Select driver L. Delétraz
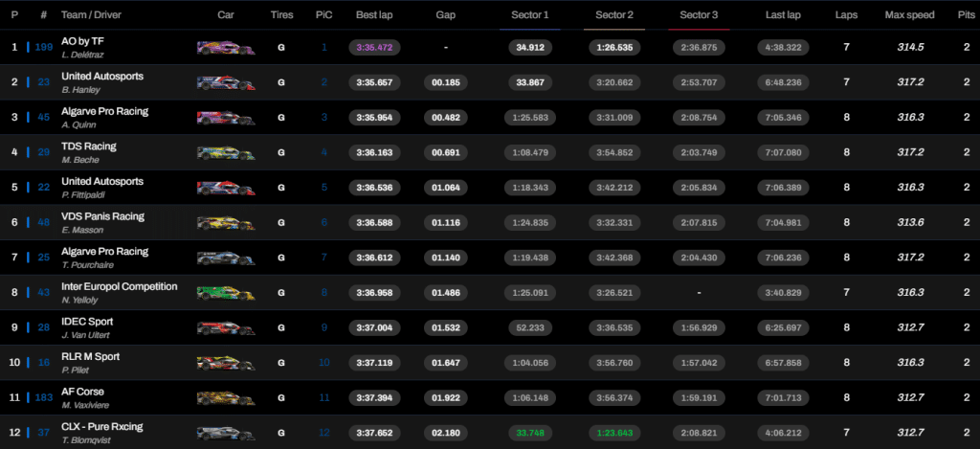The height and width of the screenshot is (449, 980). [x=82, y=55]
